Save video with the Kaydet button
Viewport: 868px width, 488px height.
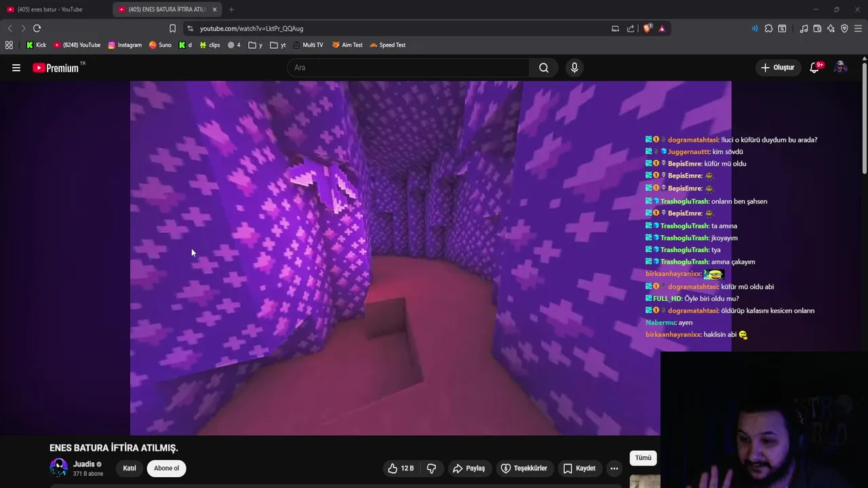pyautogui.click(x=579, y=468)
